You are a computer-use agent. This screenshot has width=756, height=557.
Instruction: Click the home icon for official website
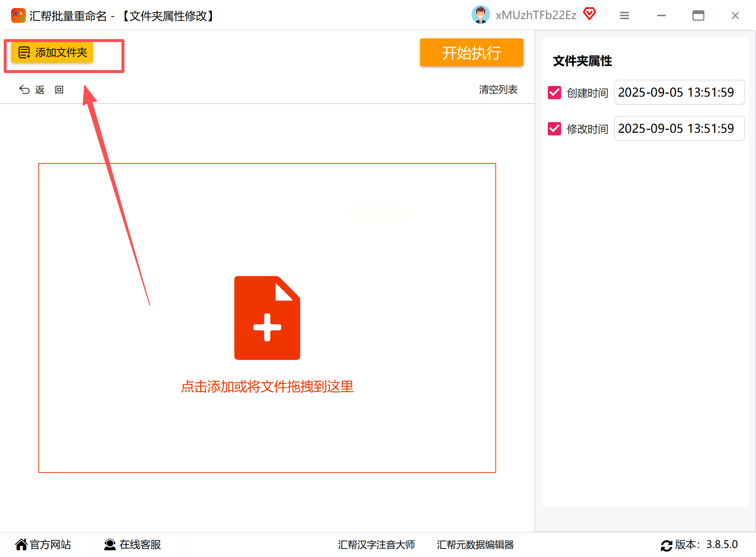pos(21,544)
